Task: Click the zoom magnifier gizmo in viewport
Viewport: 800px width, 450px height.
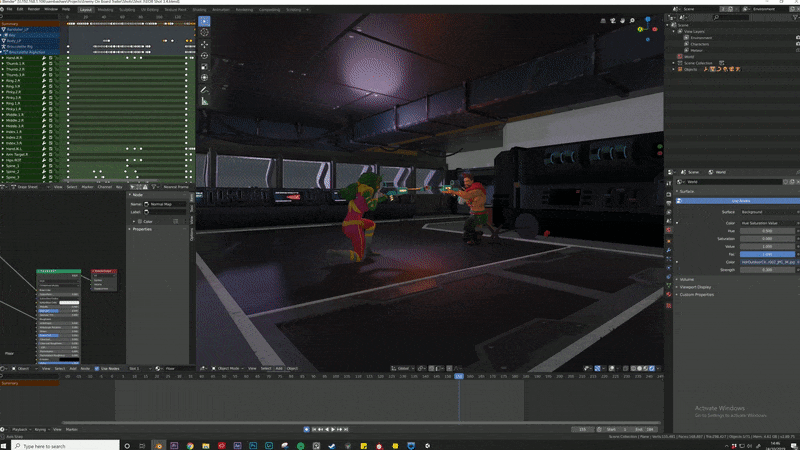Action: coord(632,21)
